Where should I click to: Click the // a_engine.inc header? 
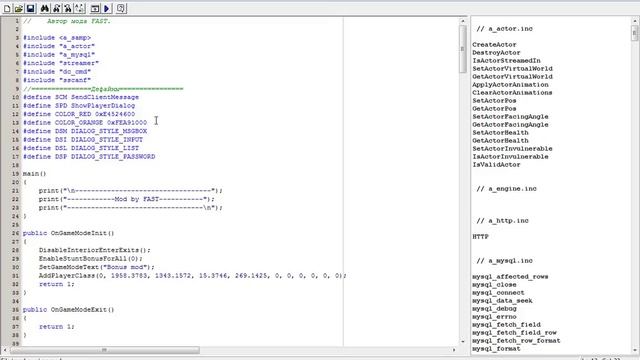507,189
